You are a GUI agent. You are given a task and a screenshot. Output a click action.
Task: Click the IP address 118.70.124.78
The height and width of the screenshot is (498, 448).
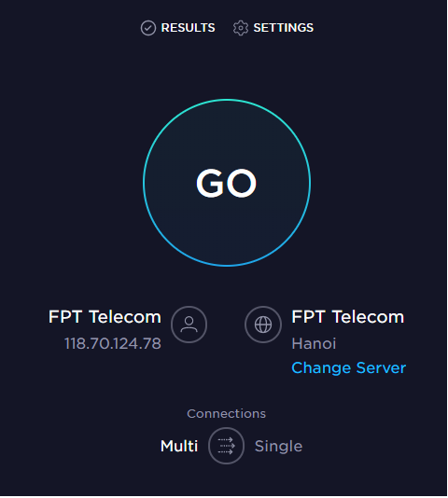pos(113,344)
